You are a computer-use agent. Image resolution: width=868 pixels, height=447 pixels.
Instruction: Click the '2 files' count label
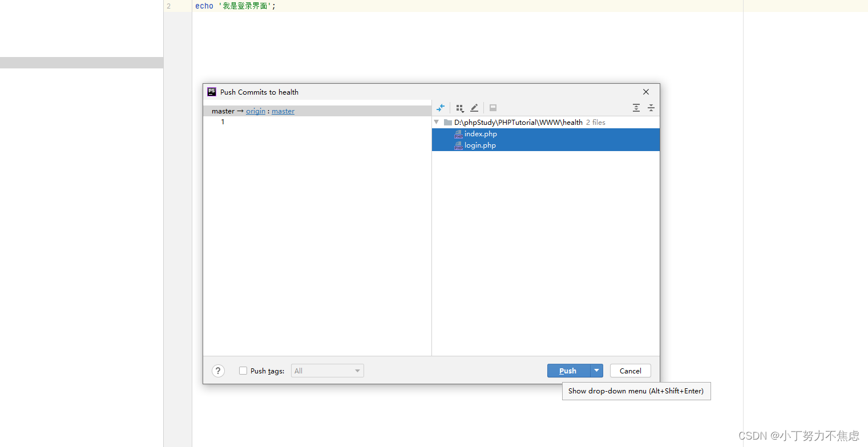coord(596,123)
